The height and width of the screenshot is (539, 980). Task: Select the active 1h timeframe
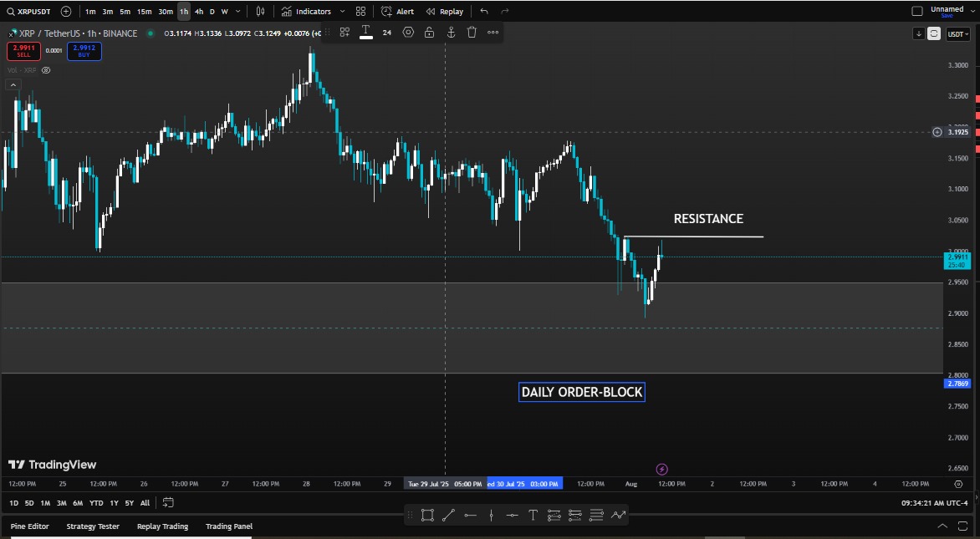pos(184,11)
